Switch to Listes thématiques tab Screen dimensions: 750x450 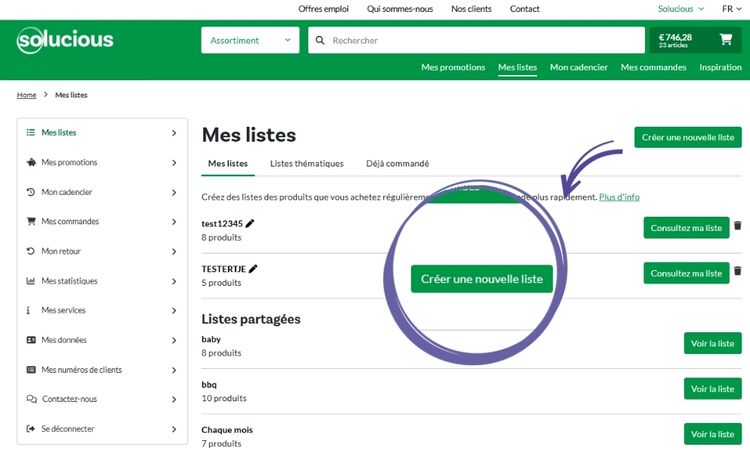[x=307, y=164]
